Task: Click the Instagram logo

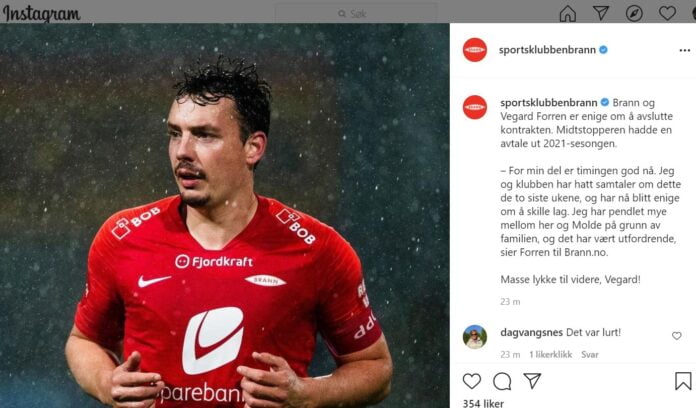Action: point(41,13)
